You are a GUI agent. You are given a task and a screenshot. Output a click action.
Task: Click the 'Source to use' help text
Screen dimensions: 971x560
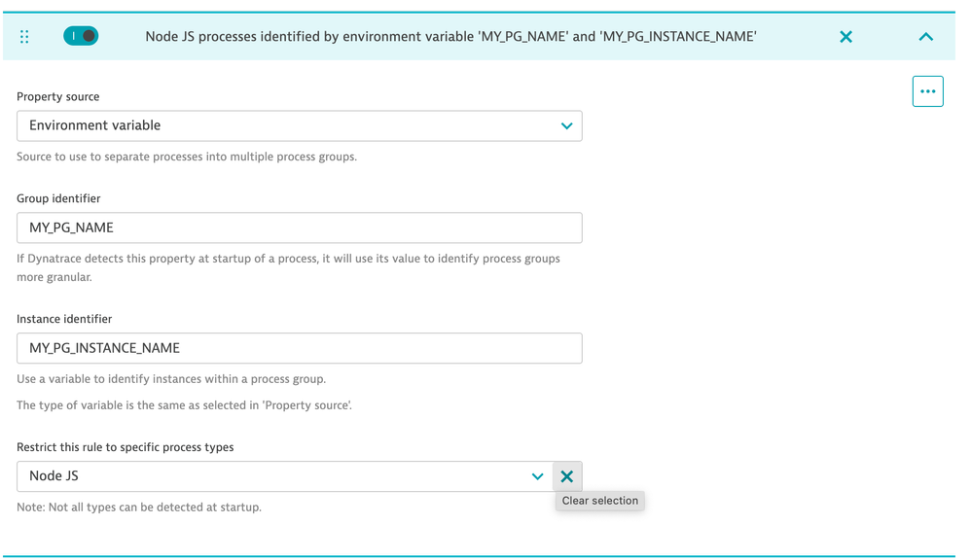(x=187, y=157)
